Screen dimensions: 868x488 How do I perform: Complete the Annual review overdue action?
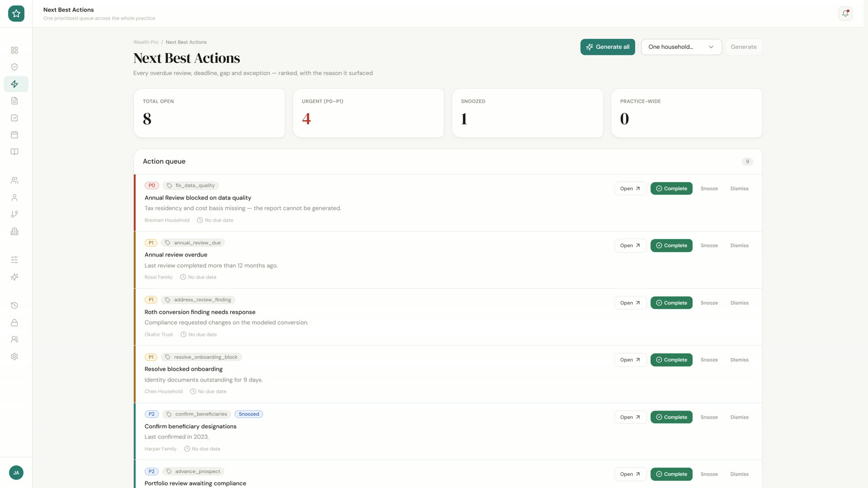click(x=671, y=246)
